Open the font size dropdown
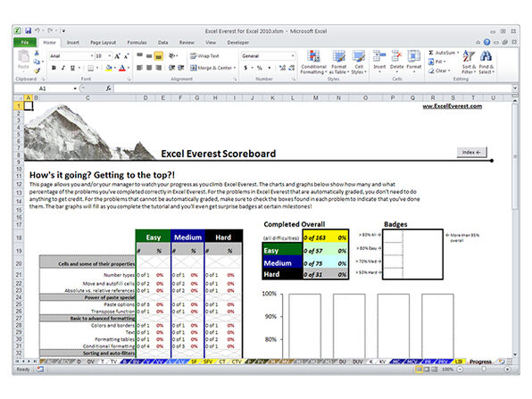This screenshot has width=532, height=399. pos(110,56)
